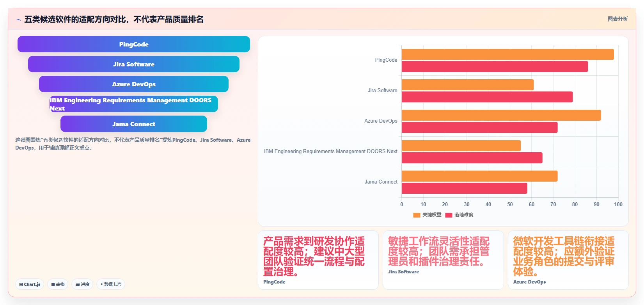Click the IBM Engineering Requirements Management axis label
The image size is (644, 305).
[x=331, y=151]
